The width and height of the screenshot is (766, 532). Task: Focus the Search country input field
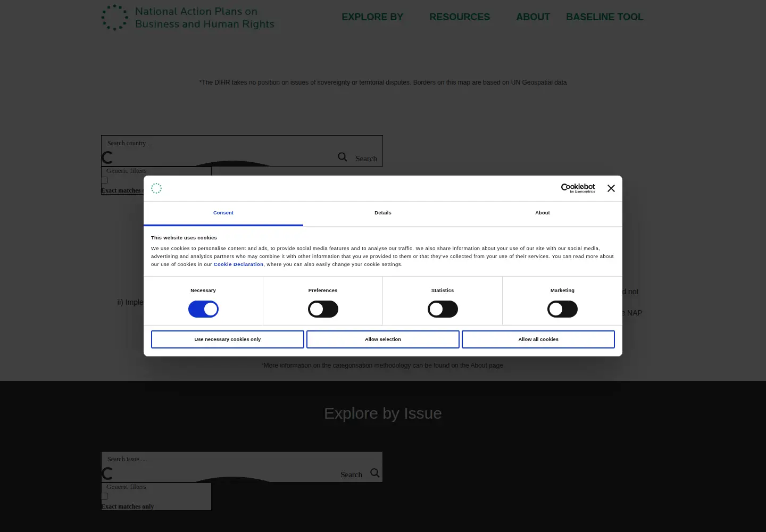pos(242,143)
